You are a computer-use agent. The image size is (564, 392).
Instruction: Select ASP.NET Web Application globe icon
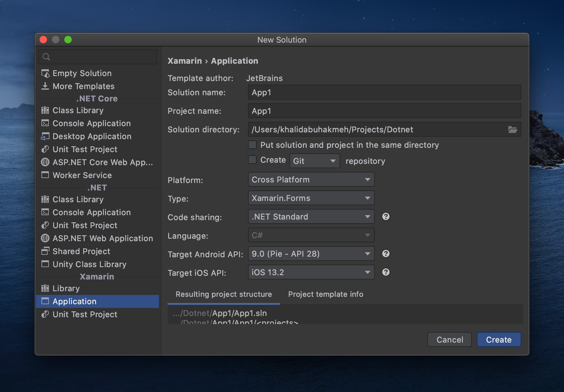45,238
